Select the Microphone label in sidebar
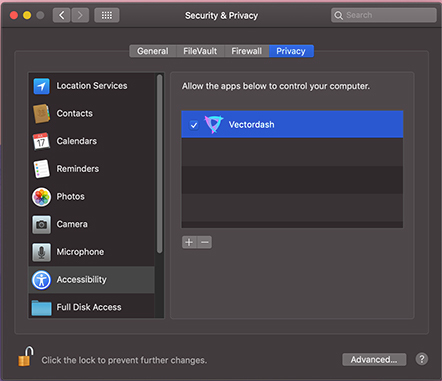This screenshot has width=442, height=381. pos(80,252)
